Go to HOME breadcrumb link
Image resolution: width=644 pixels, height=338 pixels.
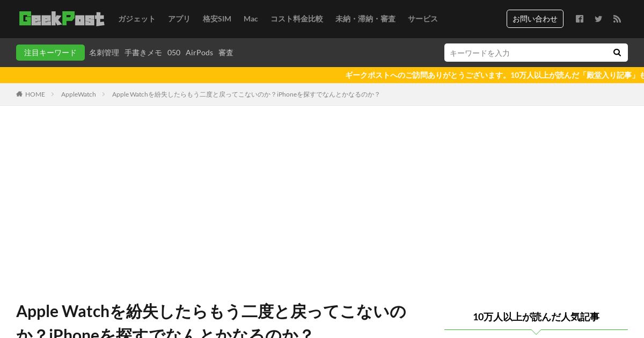35,94
